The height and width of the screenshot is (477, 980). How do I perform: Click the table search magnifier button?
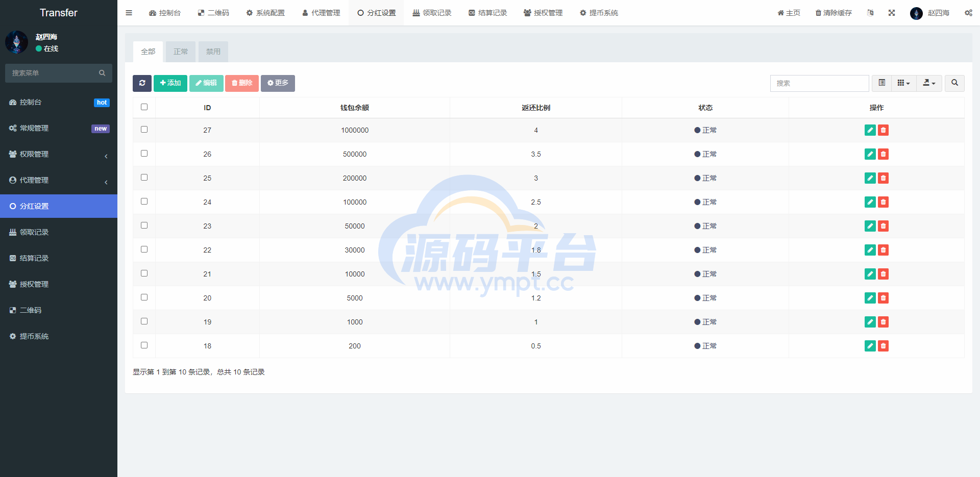coord(954,83)
